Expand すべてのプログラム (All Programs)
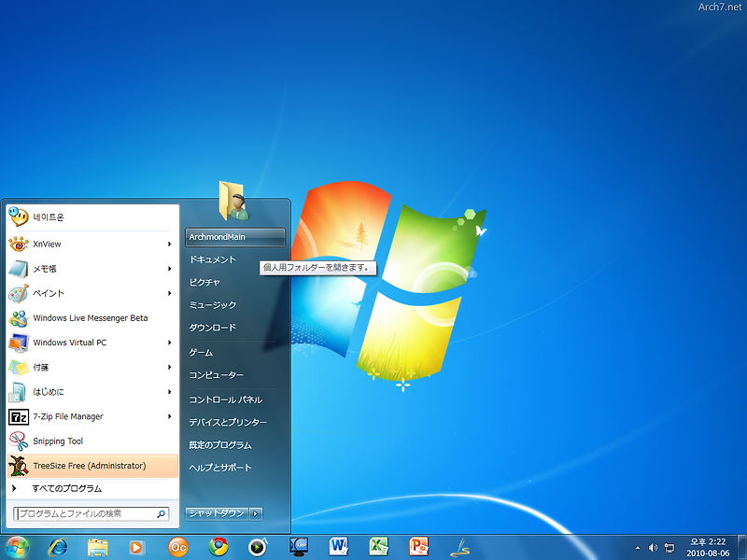Screen dimensions: 747x560 pyautogui.click(x=92, y=488)
